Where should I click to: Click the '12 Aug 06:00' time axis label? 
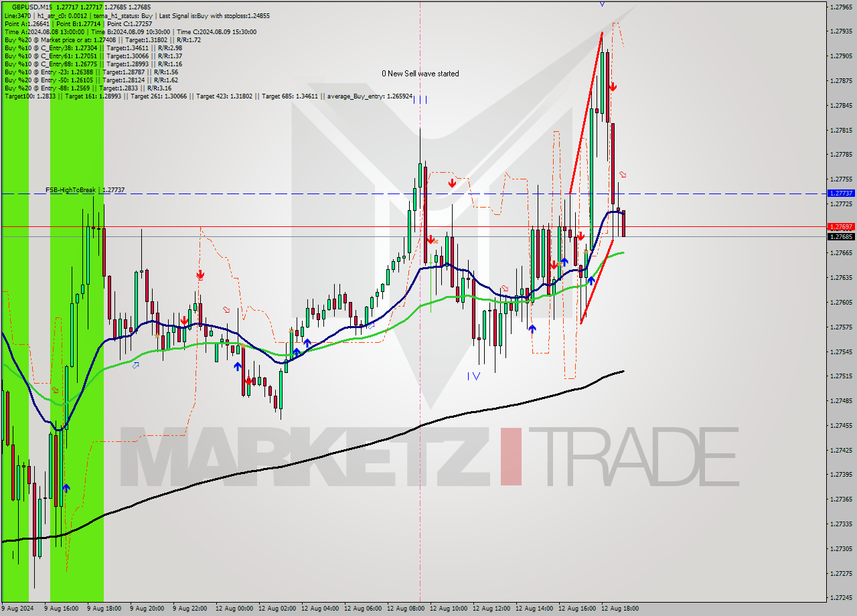pos(363,609)
